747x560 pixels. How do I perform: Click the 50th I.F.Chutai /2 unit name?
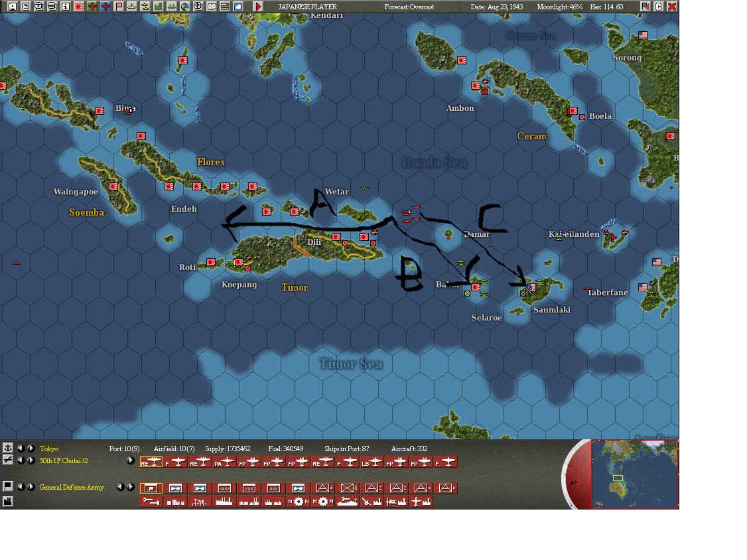(x=64, y=460)
